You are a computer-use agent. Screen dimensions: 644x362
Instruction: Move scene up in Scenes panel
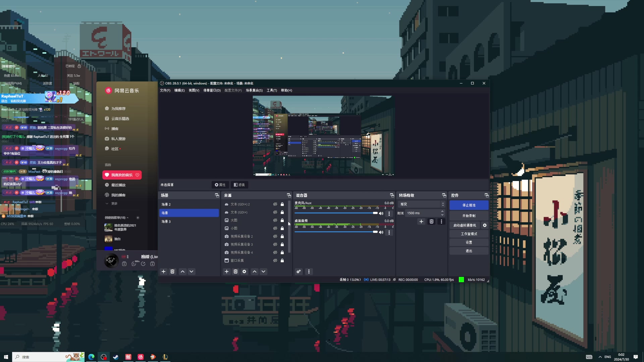tap(182, 271)
